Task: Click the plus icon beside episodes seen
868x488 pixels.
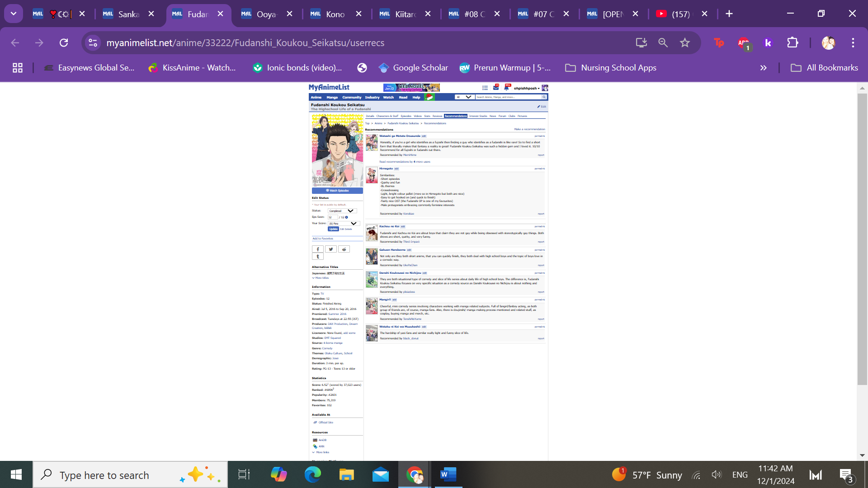Action: [x=347, y=217]
